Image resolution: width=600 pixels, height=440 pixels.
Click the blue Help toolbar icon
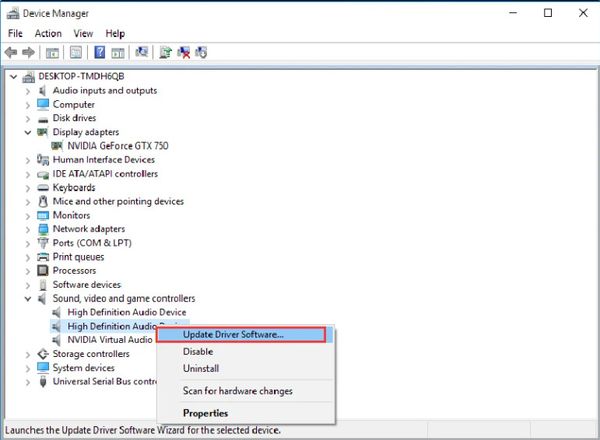tap(99, 52)
